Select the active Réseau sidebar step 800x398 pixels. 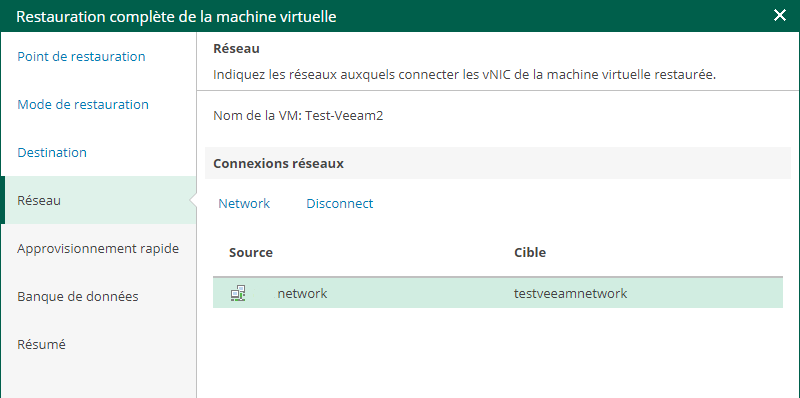tap(98, 200)
